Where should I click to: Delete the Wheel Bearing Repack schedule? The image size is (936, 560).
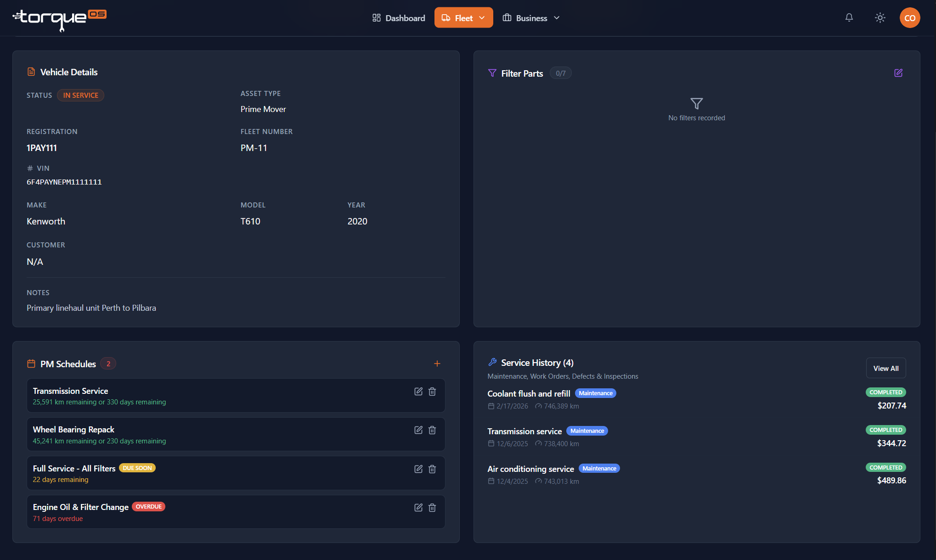tap(432, 430)
